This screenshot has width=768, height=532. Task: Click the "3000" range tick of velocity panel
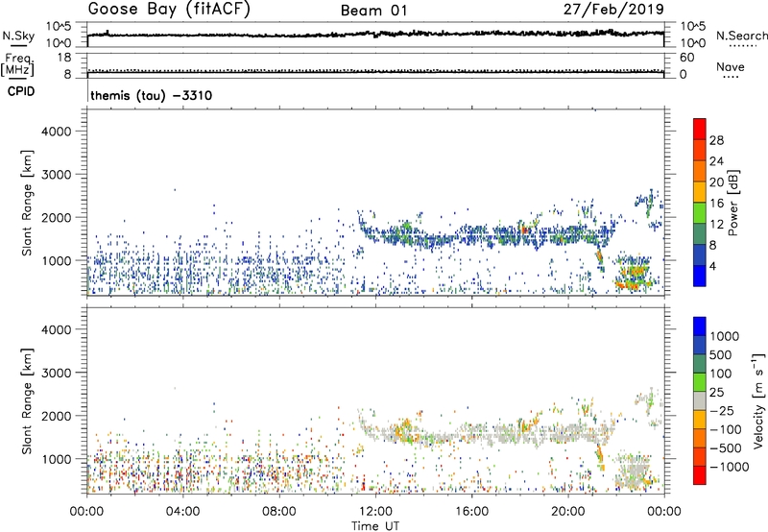click(56, 373)
